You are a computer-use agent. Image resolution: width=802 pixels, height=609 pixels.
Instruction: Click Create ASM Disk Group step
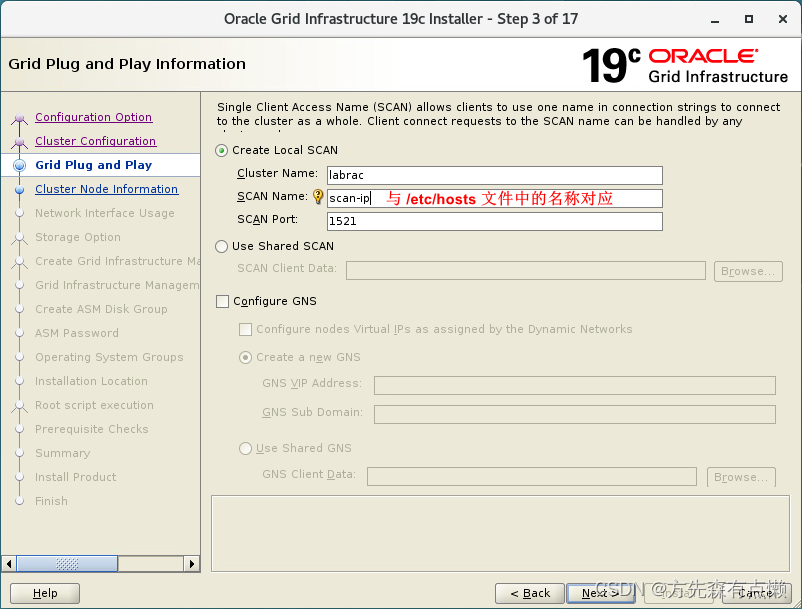pos(101,309)
